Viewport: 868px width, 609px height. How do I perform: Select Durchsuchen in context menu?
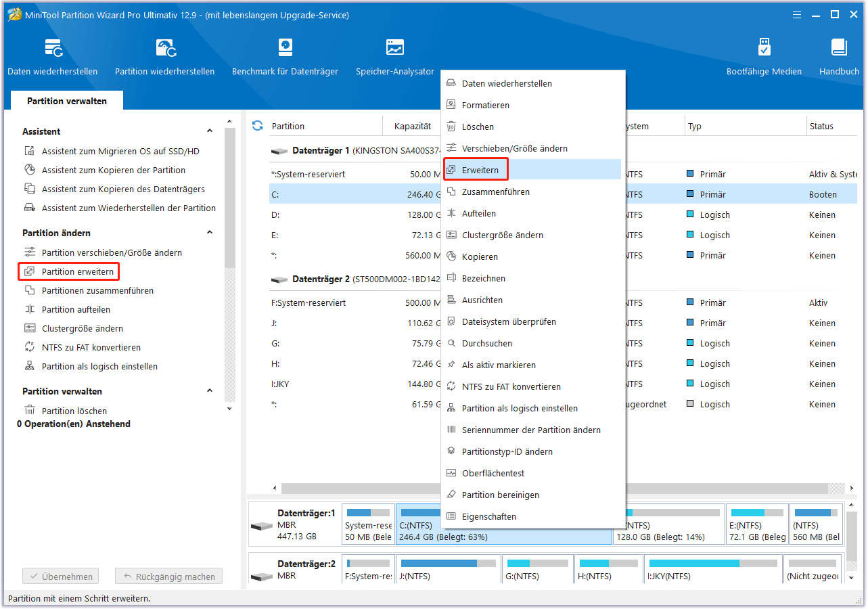coord(532,344)
